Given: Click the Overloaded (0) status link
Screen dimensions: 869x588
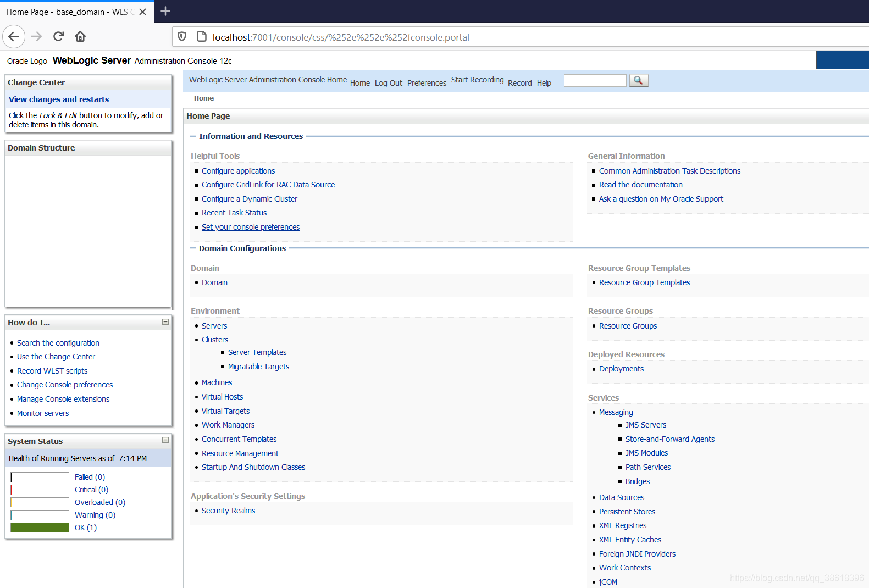Looking at the screenshot, I should 100,502.
